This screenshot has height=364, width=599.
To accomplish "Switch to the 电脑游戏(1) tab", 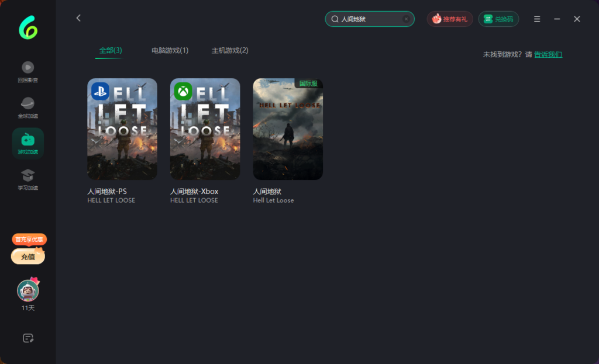I will click(170, 51).
